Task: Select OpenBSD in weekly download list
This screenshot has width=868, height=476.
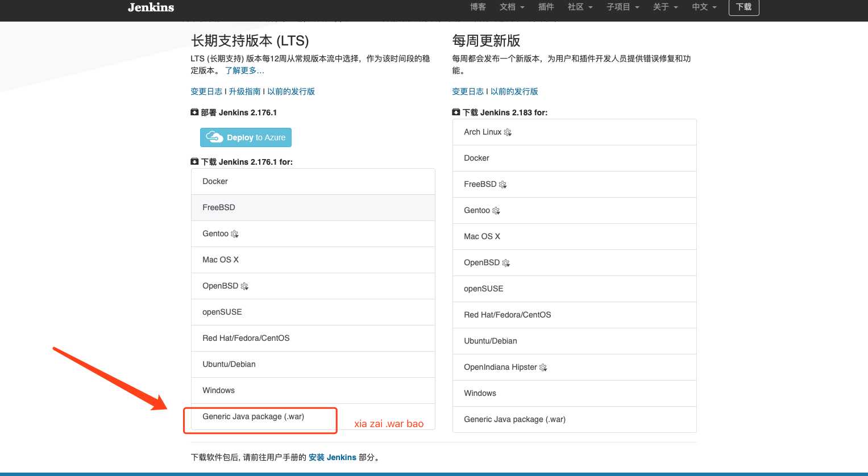Action: (x=575, y=262)
